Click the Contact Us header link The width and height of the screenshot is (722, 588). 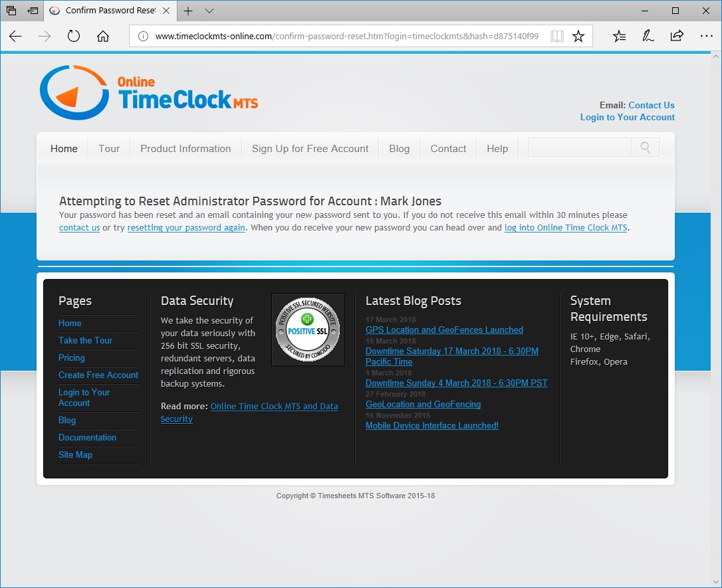coord(651,105)
